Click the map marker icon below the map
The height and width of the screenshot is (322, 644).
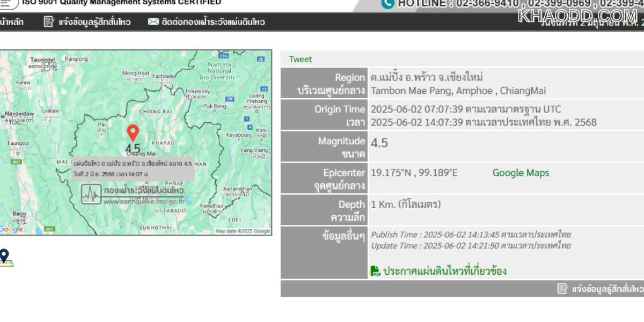(x=5, y=258)
